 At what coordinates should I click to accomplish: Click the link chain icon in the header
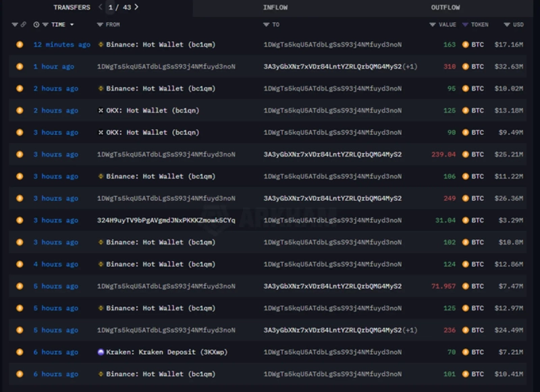(24, 25)
